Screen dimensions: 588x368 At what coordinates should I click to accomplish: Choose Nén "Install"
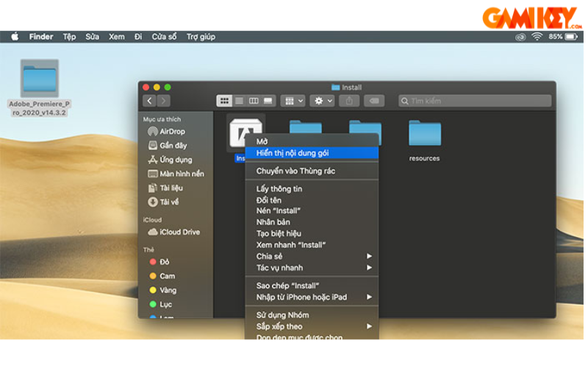(x=312, y=210)
